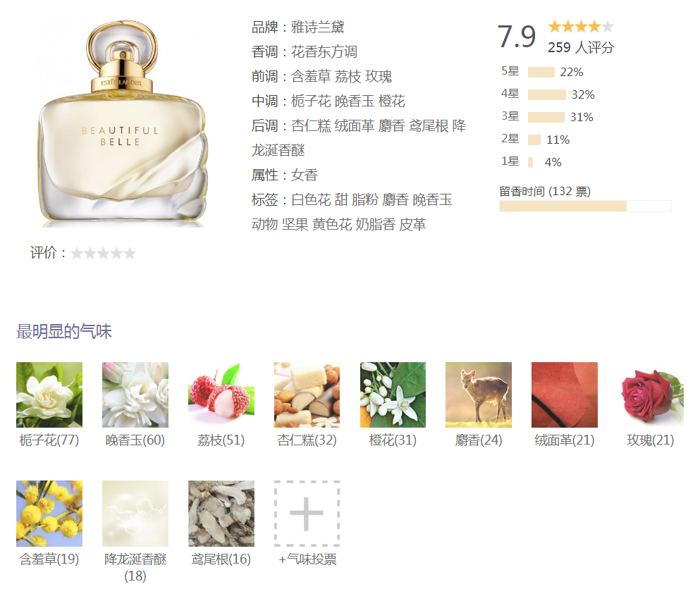The height and width of the screenshot is (589, 700).
Task: Click the 麝香 musk deer image
Action: click(x=479, y=395)
